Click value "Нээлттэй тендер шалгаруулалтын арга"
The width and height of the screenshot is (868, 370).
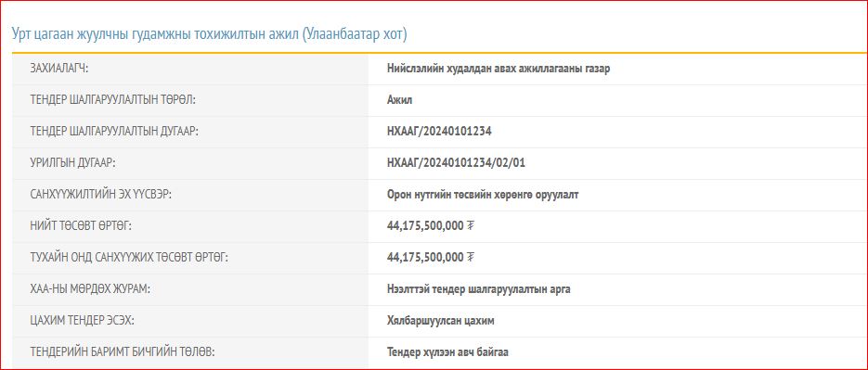479,290
